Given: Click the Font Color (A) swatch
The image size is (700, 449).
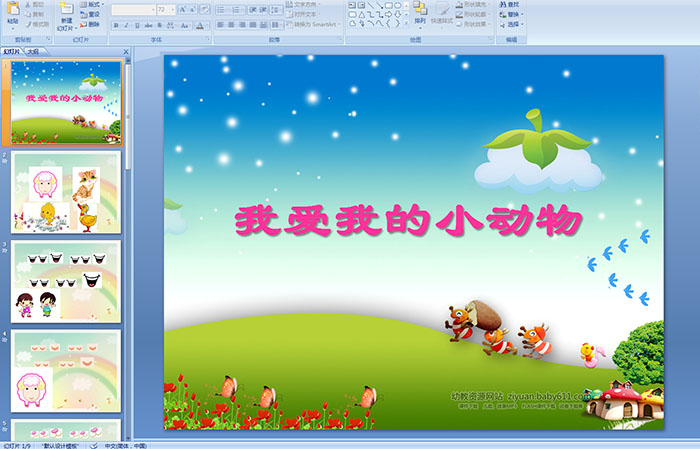Looking at the screenshot, I should pos(200,25).
